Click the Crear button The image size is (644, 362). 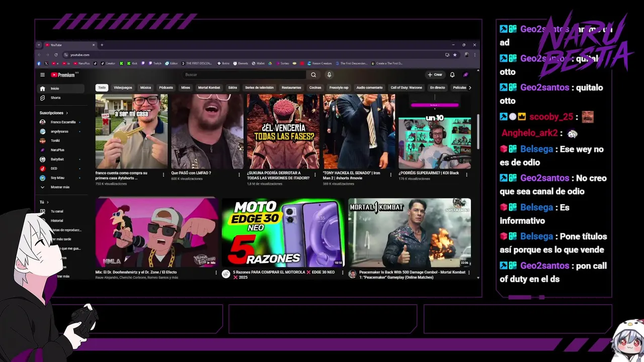click(435, 75)
